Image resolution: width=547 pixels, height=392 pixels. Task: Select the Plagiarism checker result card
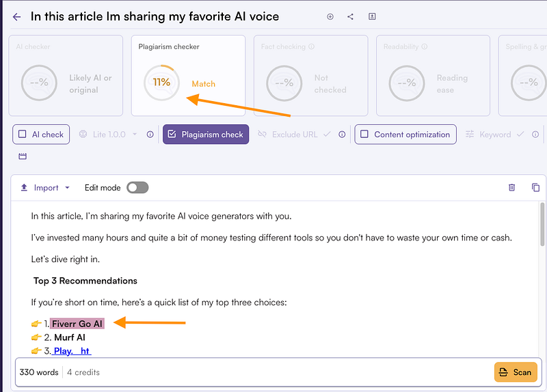pyautogui.click(x=189, y=75)
